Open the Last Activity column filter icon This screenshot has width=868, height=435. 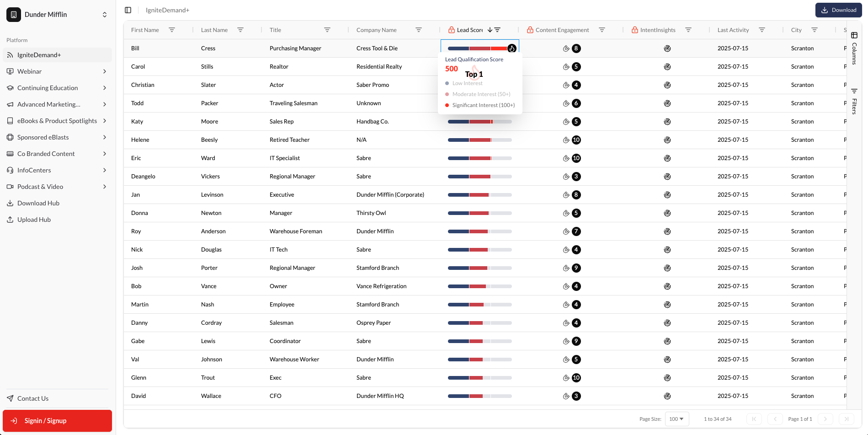761,30
